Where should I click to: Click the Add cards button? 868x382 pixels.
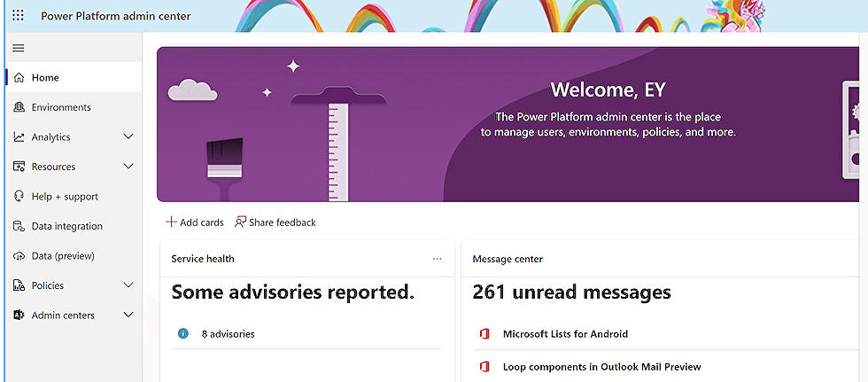click(x=195, y=222)
